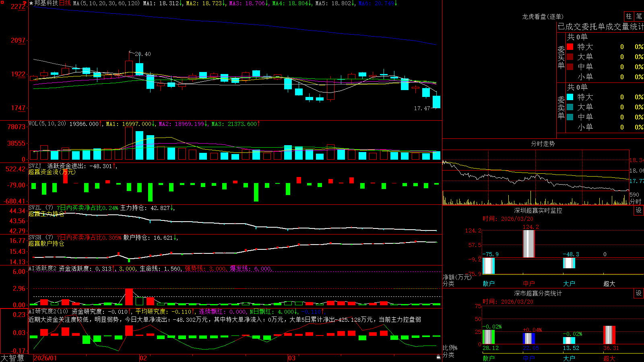Click the green MA4: 18.804 value
Screen dimensions: 644x362
click(x=292, y=3)
